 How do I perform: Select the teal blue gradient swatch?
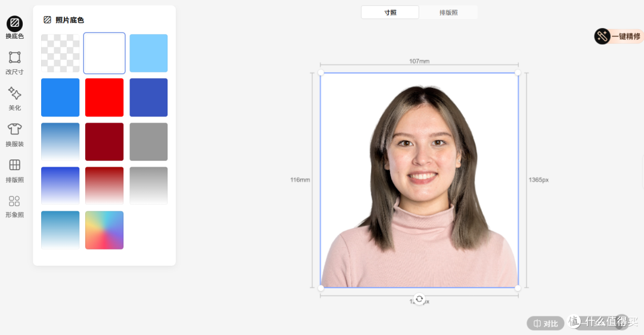60,230
